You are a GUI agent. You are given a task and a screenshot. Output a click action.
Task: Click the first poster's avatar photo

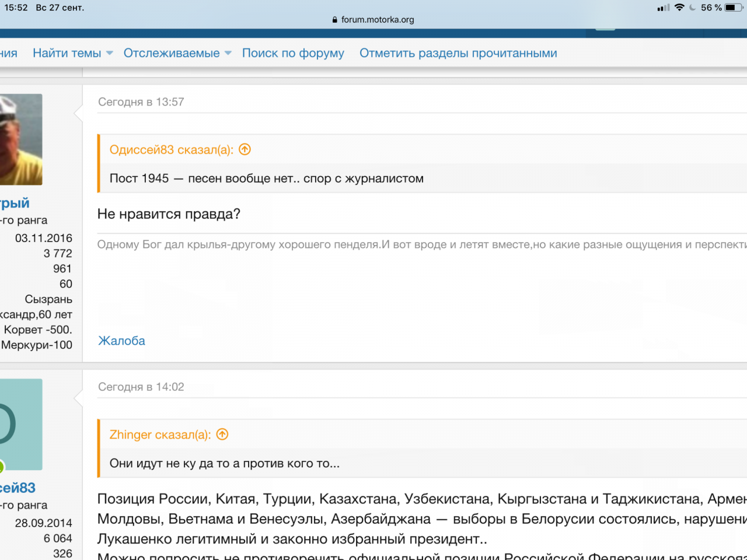pos(21,139)
